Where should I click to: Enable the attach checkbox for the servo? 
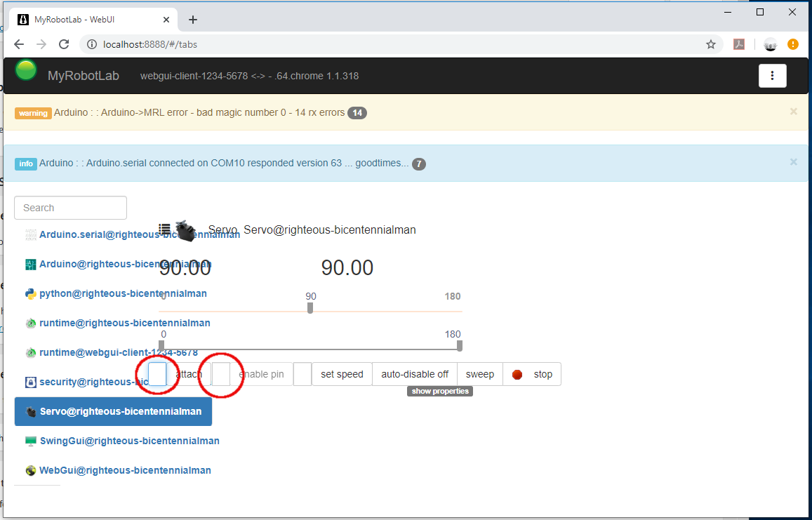coord(157,374)
